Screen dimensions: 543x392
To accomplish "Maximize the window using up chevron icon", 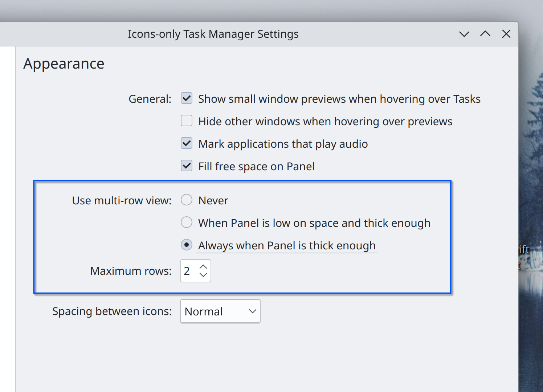I will [x=485, y=34].
